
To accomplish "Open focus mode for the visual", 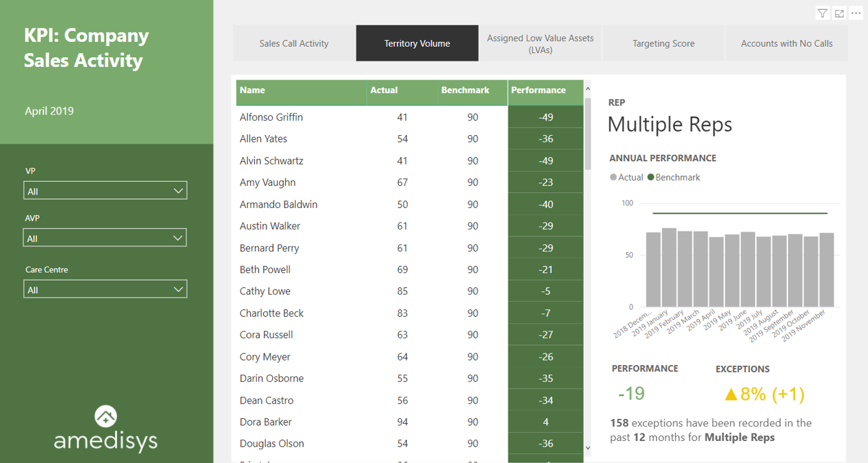I will pyautogui.click(x=839, y=13).
